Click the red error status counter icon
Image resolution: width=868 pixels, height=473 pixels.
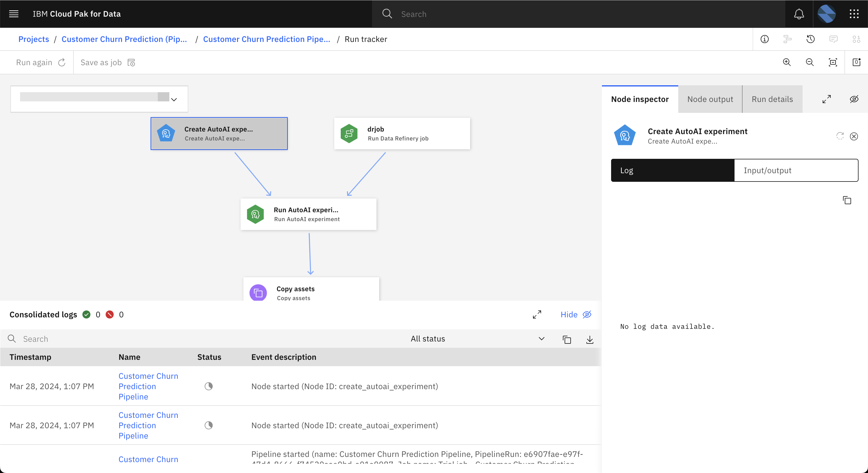tap(110, 314)
